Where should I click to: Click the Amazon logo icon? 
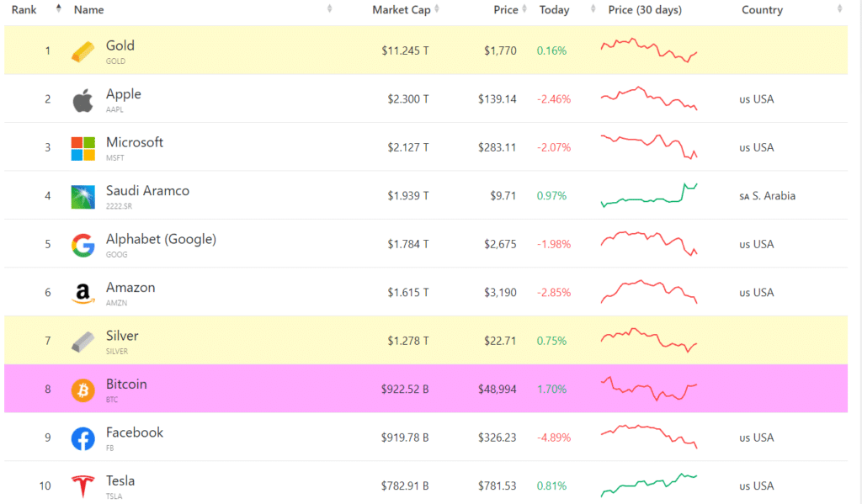pos(83,294)
